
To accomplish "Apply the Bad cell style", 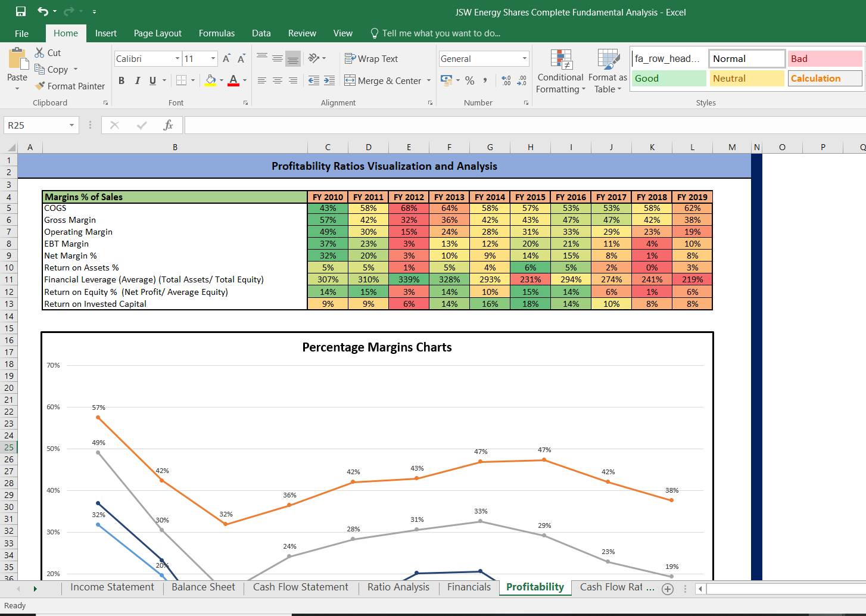I will [825, 58].
